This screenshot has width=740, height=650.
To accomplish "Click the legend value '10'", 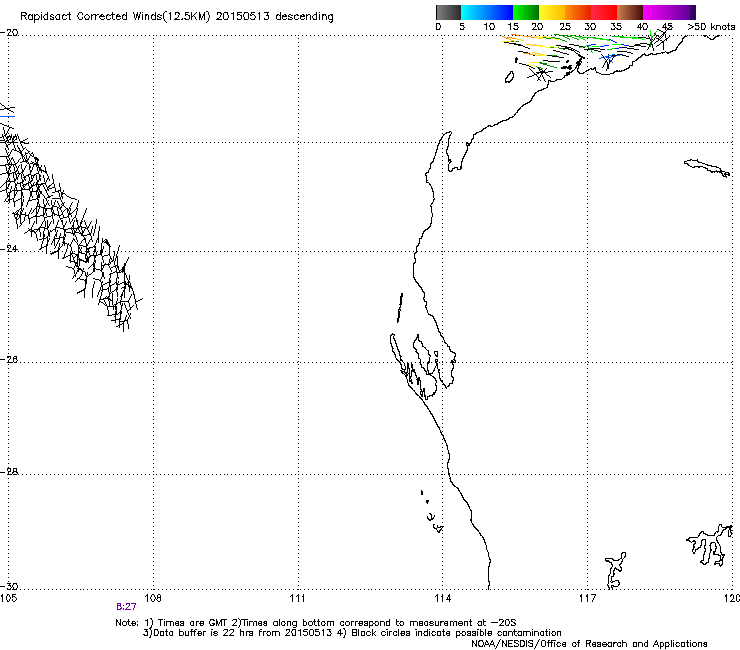I will [489, 27].
